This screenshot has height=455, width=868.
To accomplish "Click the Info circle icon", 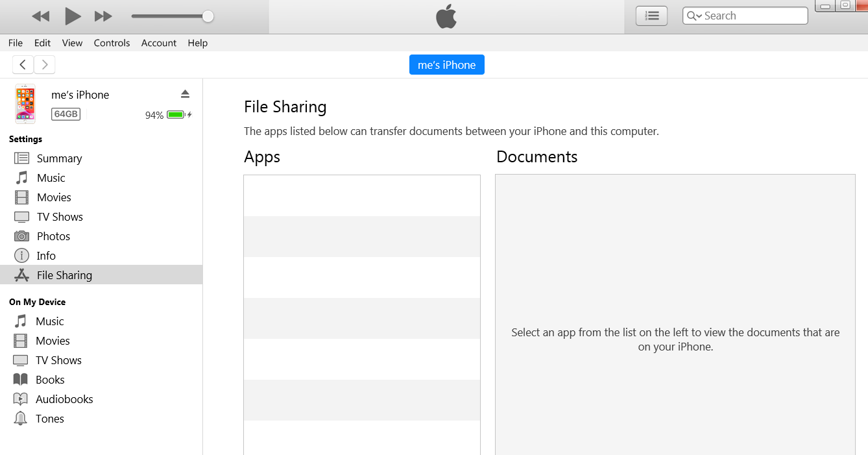I will pyautogui.click(x=21, y=256).
